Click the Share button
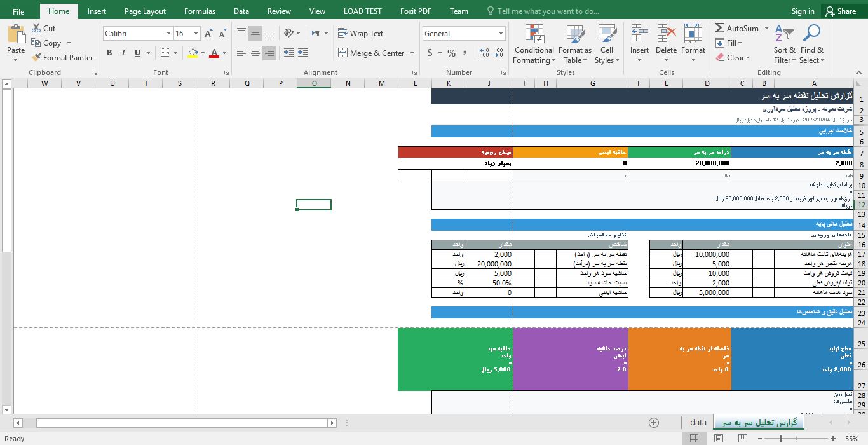The width and height of the screenshot is (868, 445). pyautogui.click(x=839, y=11)
